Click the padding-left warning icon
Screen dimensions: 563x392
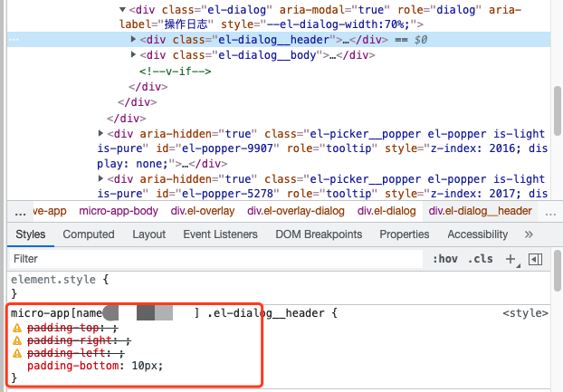[x=17, y=353]
